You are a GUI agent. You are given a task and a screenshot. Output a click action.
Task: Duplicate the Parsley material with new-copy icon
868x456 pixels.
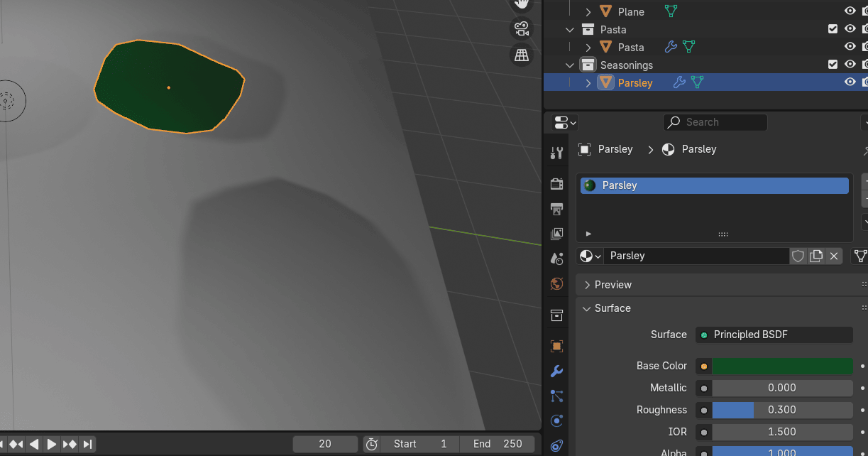click(816, 256)
